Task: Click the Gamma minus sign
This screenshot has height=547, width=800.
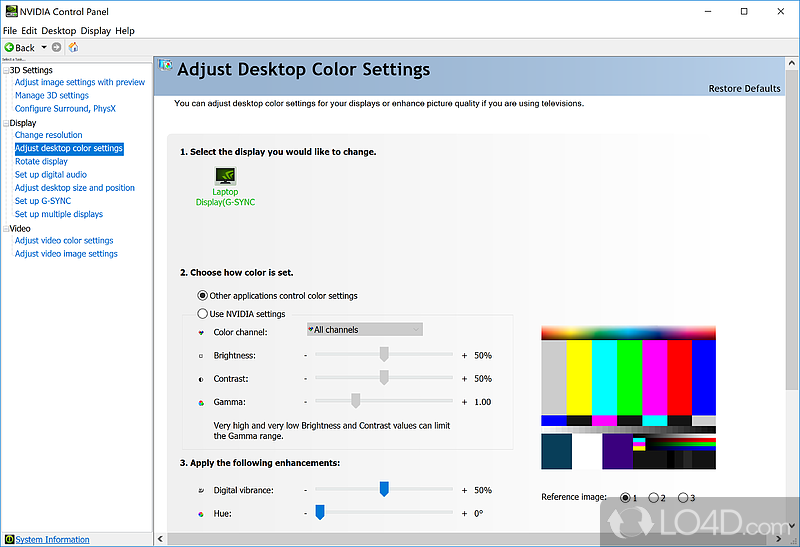Action: [306, 402]
